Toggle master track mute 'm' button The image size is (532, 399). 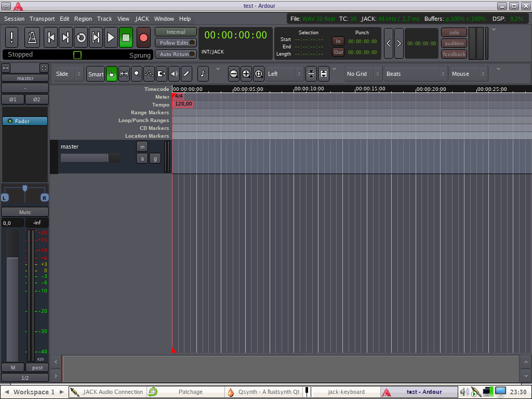[x=142, y=147]
